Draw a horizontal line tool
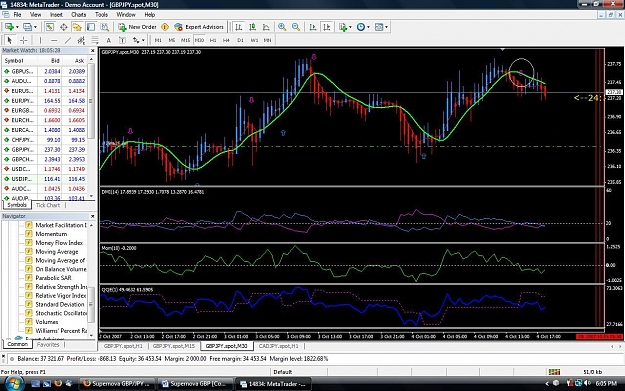 tap(54, 40)
